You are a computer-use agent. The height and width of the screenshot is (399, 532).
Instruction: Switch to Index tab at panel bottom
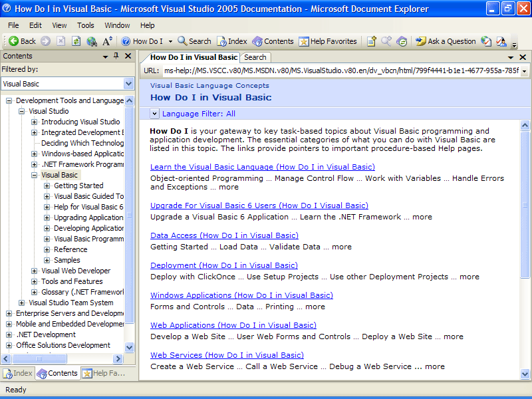pyautogui.click(x=18, y=373)
